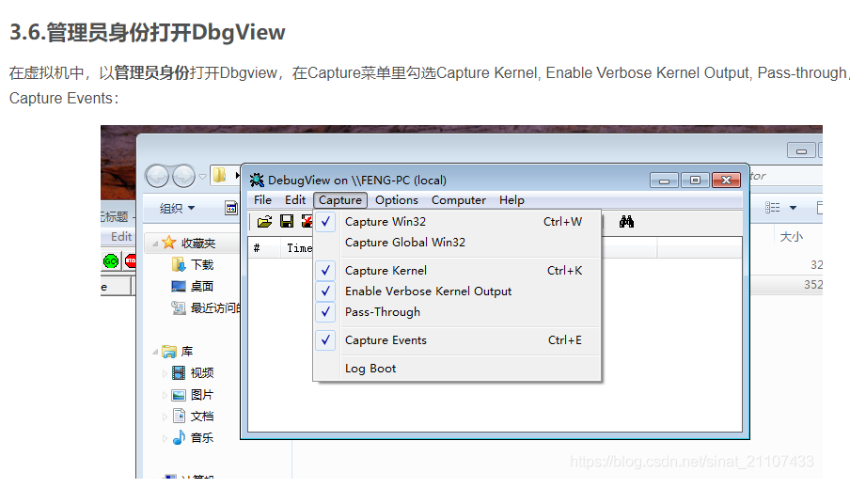This screenshot has height=504, width=850.
Task: Expand the 音乐 library node
Action: tap(165, 438)
